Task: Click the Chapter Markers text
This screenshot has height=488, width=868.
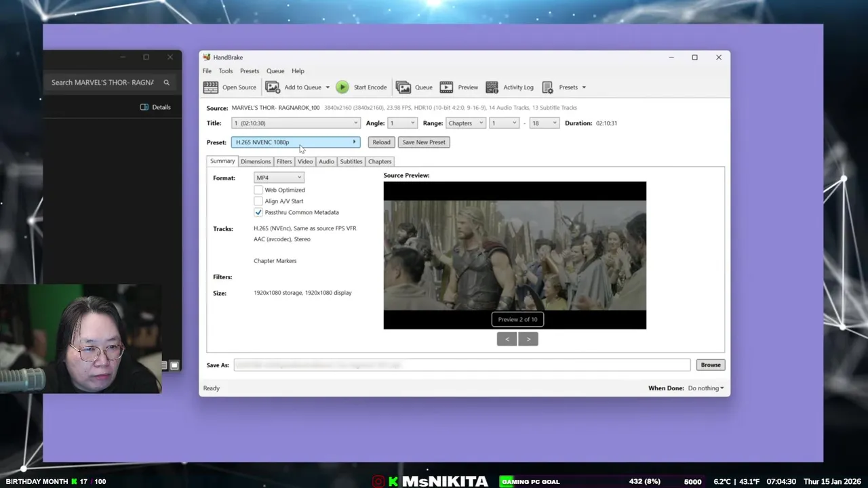Action: (x=275, y=261)
